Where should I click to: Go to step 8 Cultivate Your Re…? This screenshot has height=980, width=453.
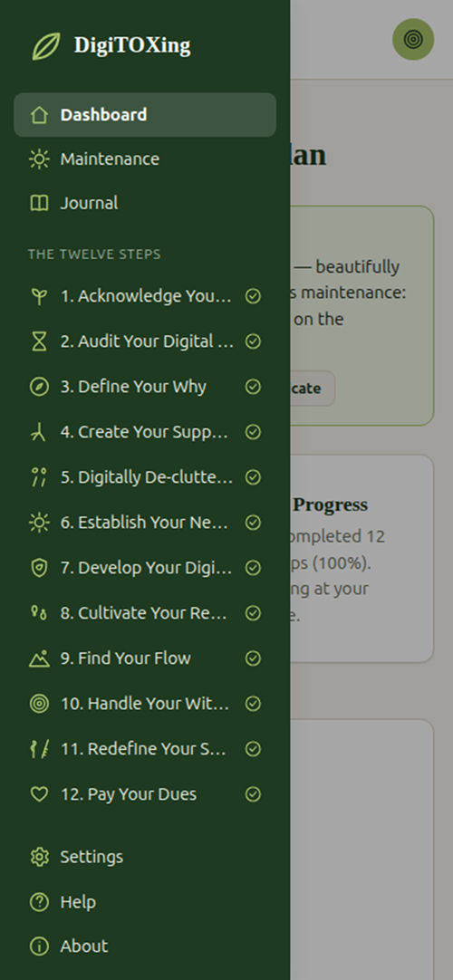(x=145, y=613)
